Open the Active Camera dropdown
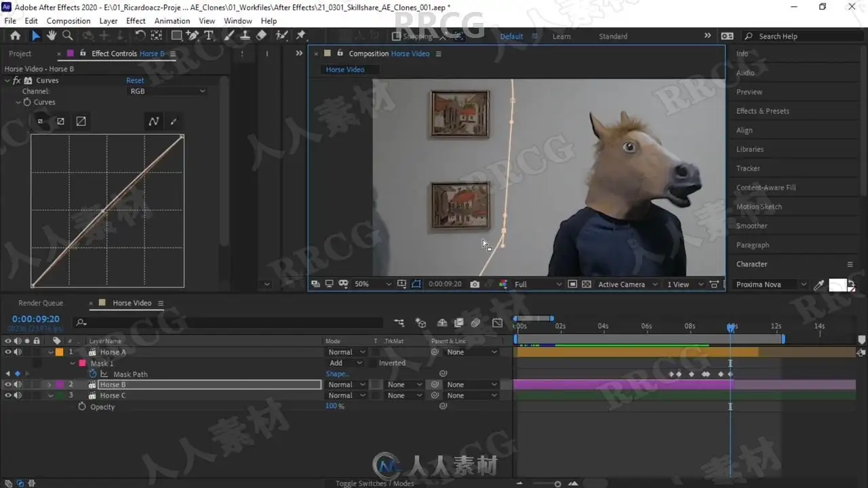 (627, 285)
